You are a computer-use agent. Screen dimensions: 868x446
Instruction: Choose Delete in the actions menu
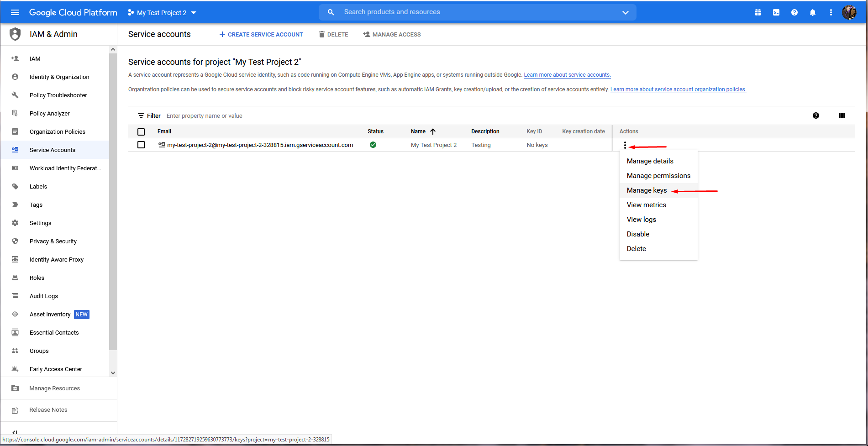658,249
